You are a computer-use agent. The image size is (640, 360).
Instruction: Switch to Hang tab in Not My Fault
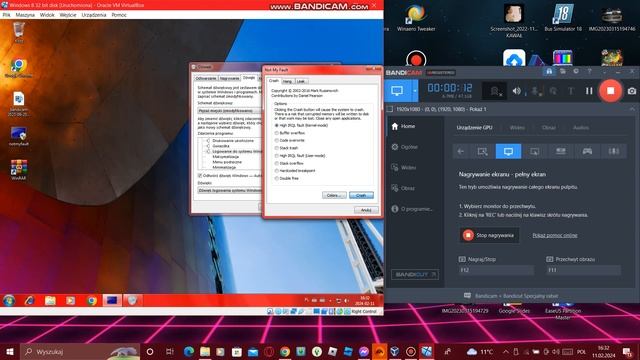287,81
